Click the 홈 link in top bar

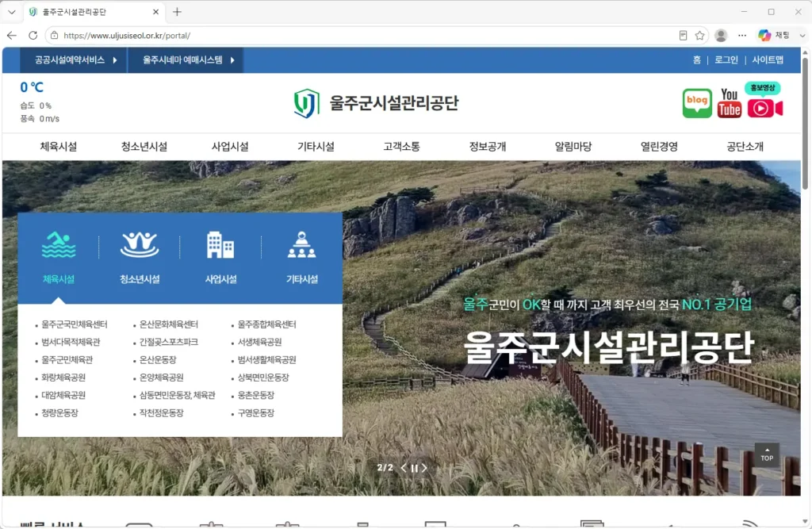697,60
